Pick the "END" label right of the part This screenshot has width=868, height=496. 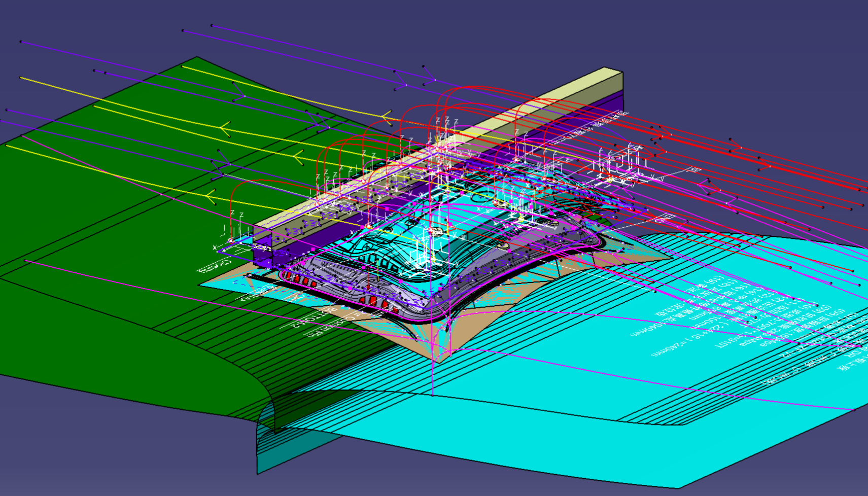[665, 219]
